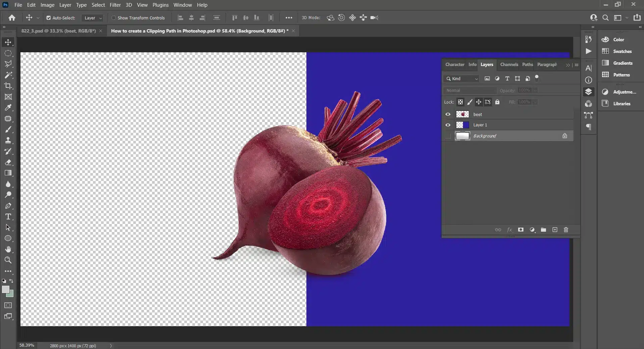Expand hidden panel tabs chevron
Viewport: 644px width, 349px height.
[x=567, y=65]
